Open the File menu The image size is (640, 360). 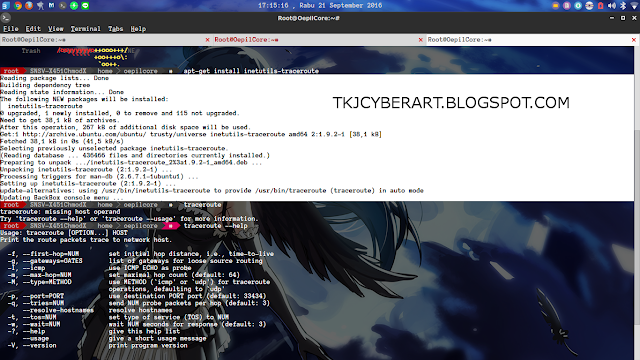point(11,29)
